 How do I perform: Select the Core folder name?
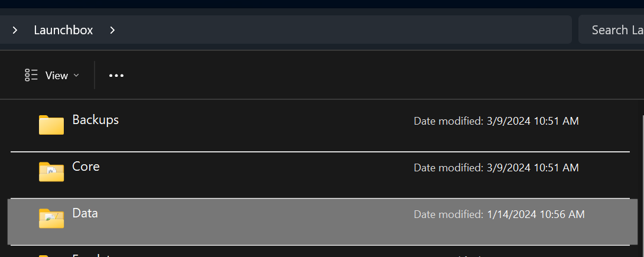click(x=86, y=166)
